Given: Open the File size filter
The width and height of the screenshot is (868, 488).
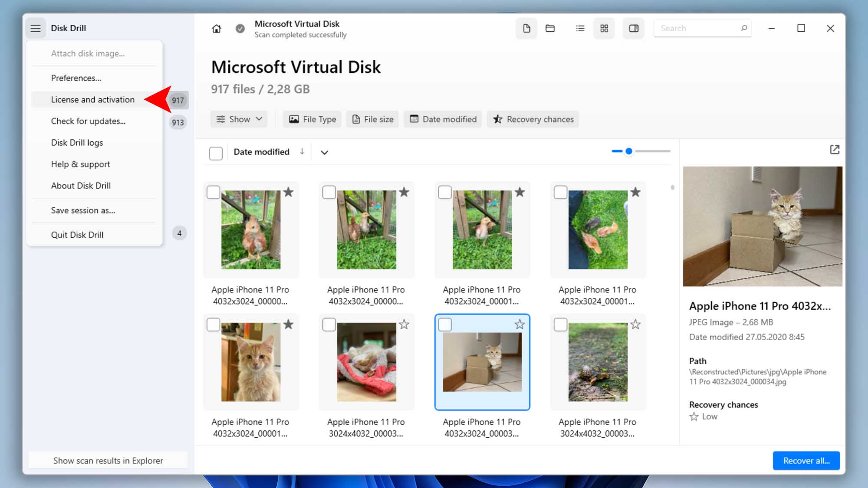Looking at the screenshot, I should pyautogui.click(x=373, y=119).
